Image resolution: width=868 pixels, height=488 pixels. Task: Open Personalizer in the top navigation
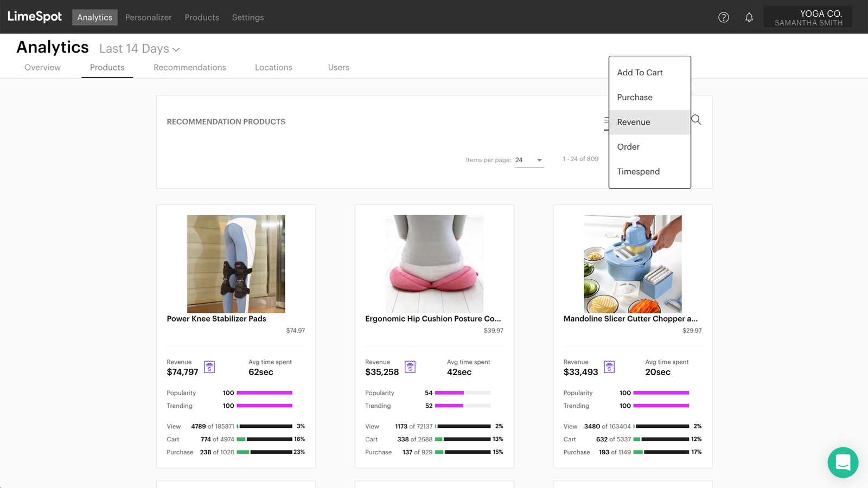coord(148,17)
